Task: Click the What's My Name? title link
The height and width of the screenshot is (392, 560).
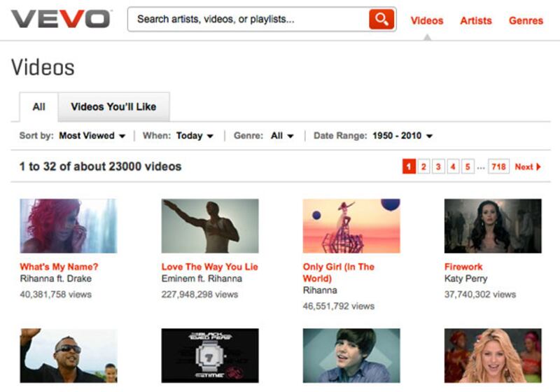Action: (59, 267)
